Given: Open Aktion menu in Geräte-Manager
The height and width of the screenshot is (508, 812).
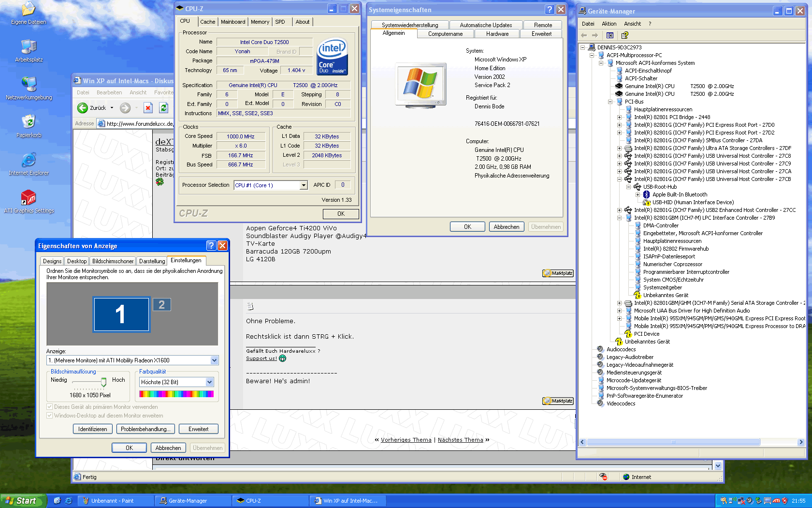Looking at the screenshot, I should 609,24.
